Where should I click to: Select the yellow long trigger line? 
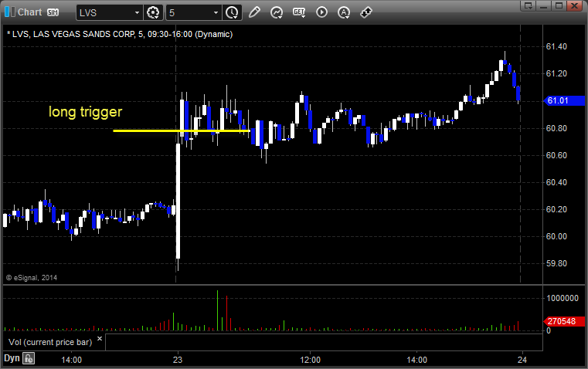pos(182,130)
